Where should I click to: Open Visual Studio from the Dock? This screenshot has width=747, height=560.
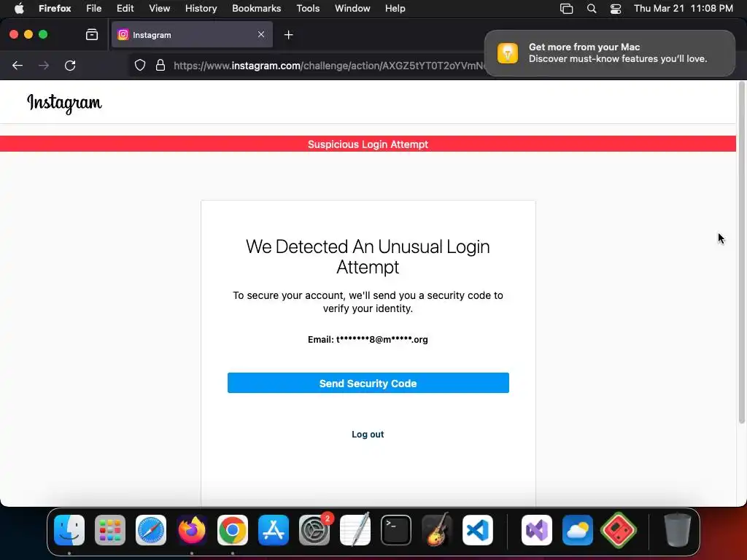(537, 529)
